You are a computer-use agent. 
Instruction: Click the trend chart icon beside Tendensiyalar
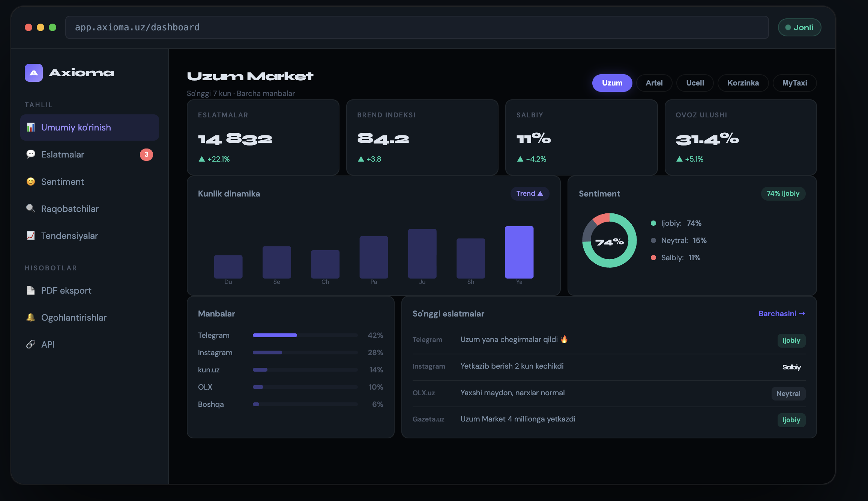[x=31, y=236]
